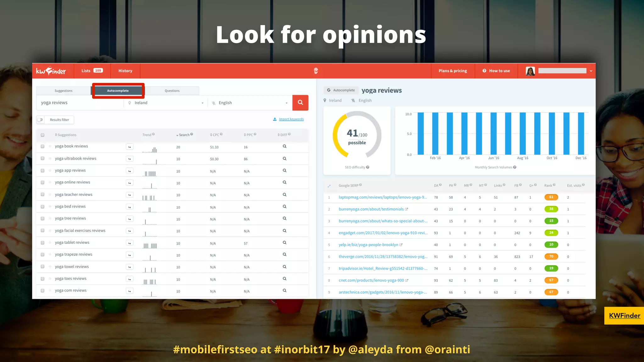Click the Feb '16 search volume bar
This screenshot has height=362, width=644.
[x=435, y=134]
